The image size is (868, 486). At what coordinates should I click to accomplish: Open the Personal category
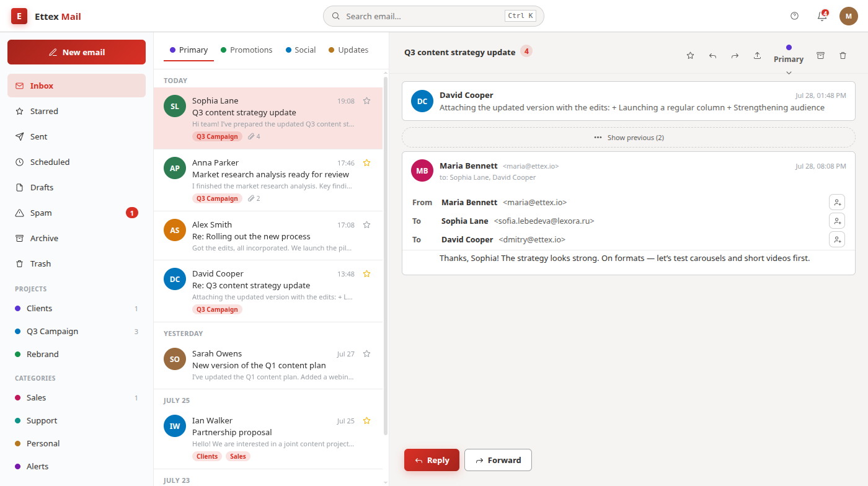pyautogui.click(x=76, y=443)
